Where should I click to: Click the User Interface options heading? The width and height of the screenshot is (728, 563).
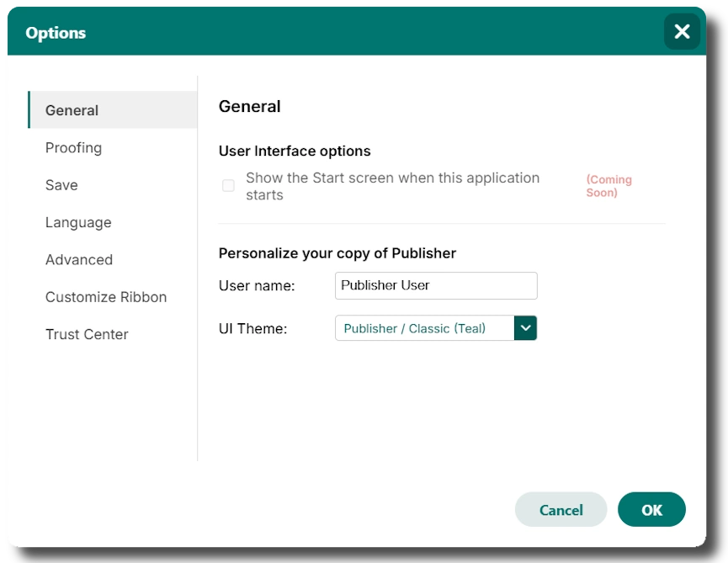pos(295,151)
